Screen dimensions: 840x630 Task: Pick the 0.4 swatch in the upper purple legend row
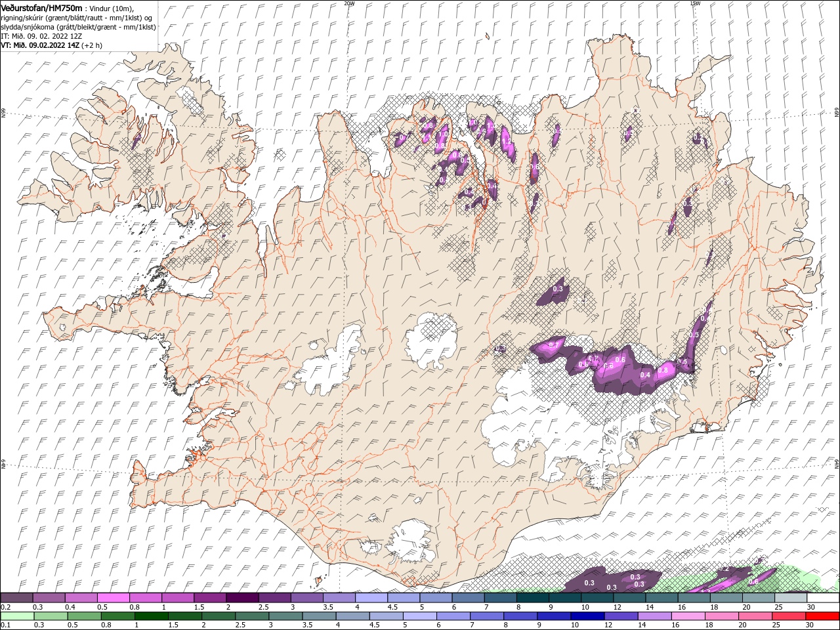[81, 598]
